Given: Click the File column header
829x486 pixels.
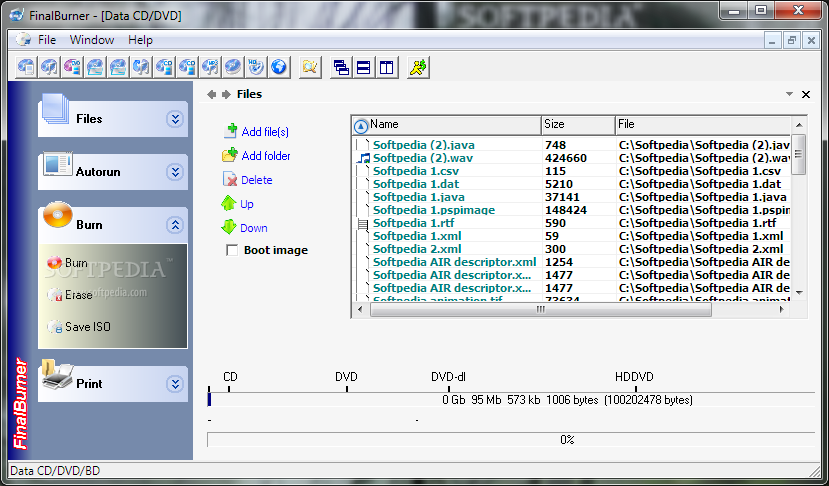Looking at the screenshot, I should (704, 125).
